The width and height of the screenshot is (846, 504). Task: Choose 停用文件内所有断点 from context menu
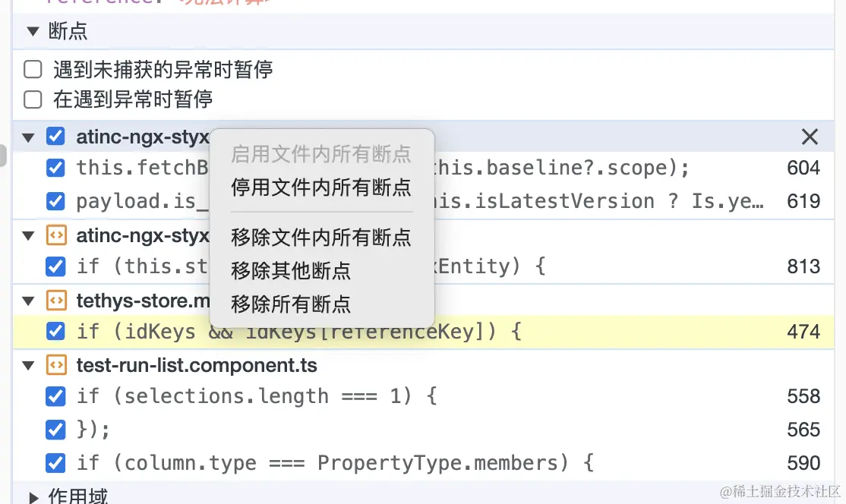[321, 187]
